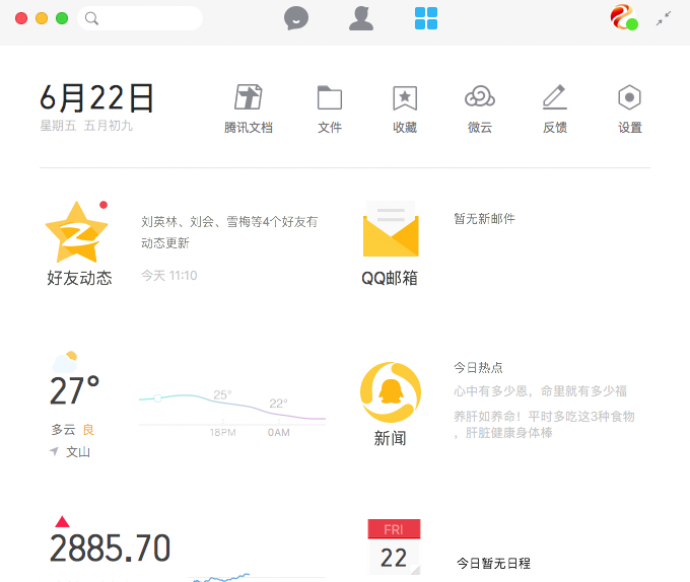Click the 22° label on weather chart
The image size is (690, 582).
(278, 403)
